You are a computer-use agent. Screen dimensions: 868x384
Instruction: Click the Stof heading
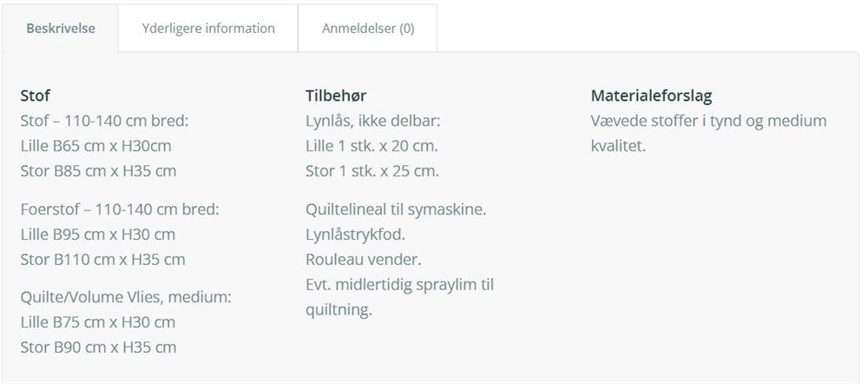[x=36, y=96]
